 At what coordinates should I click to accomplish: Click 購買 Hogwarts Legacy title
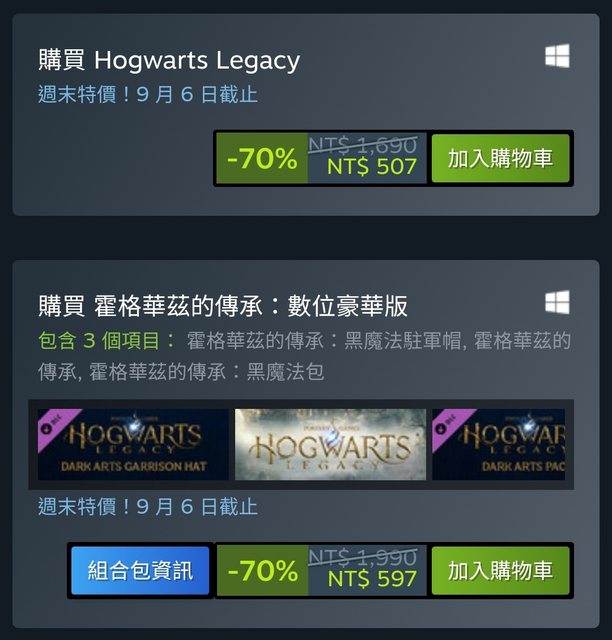click(x=169, y=60)
